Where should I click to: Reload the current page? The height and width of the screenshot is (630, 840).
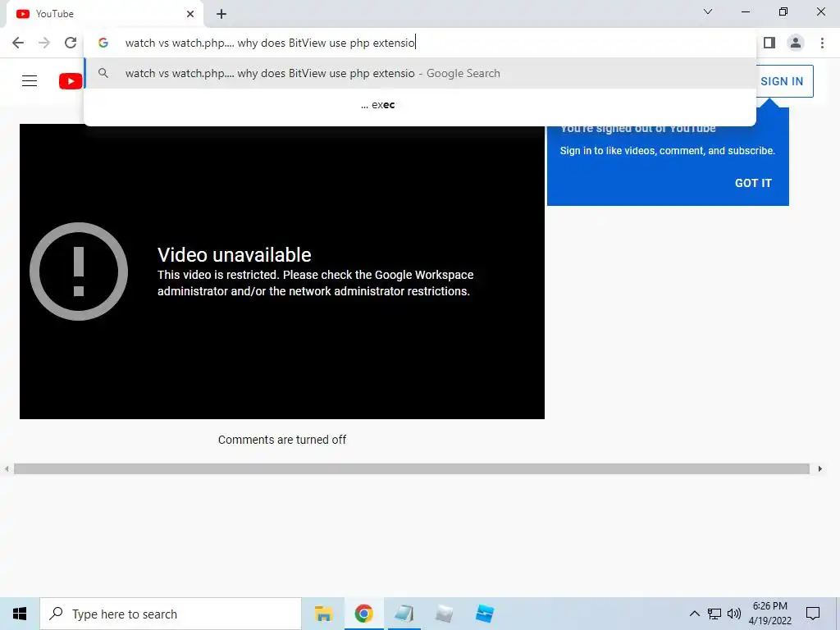71,43
